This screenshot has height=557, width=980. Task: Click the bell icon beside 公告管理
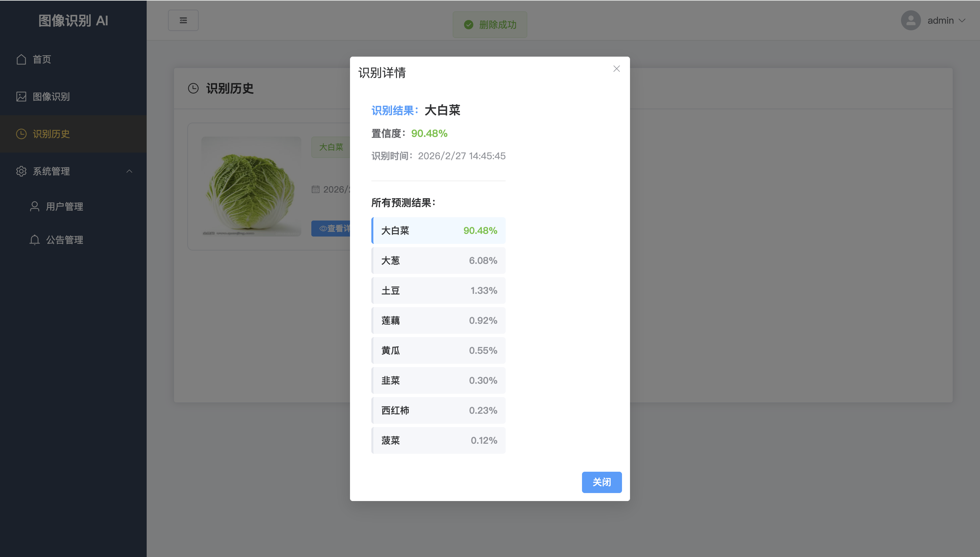click(35, 240)
